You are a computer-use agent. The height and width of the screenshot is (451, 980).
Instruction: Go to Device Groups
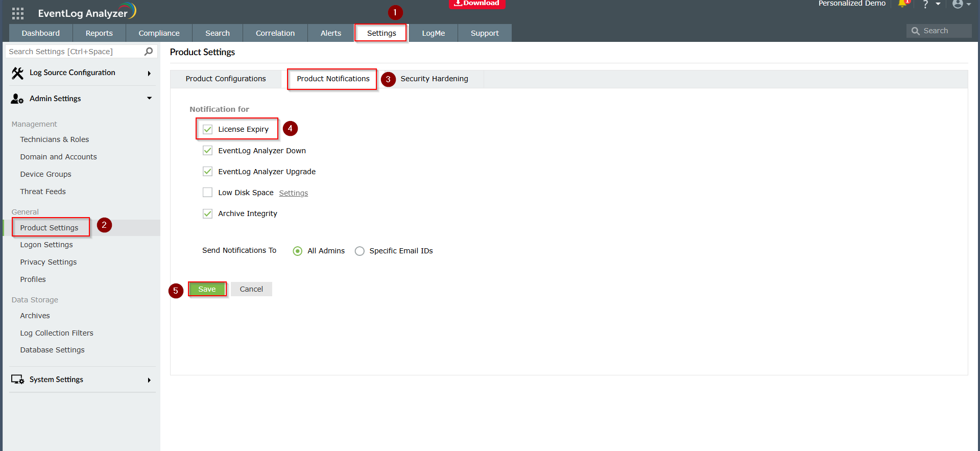click(x=46, y=174)
